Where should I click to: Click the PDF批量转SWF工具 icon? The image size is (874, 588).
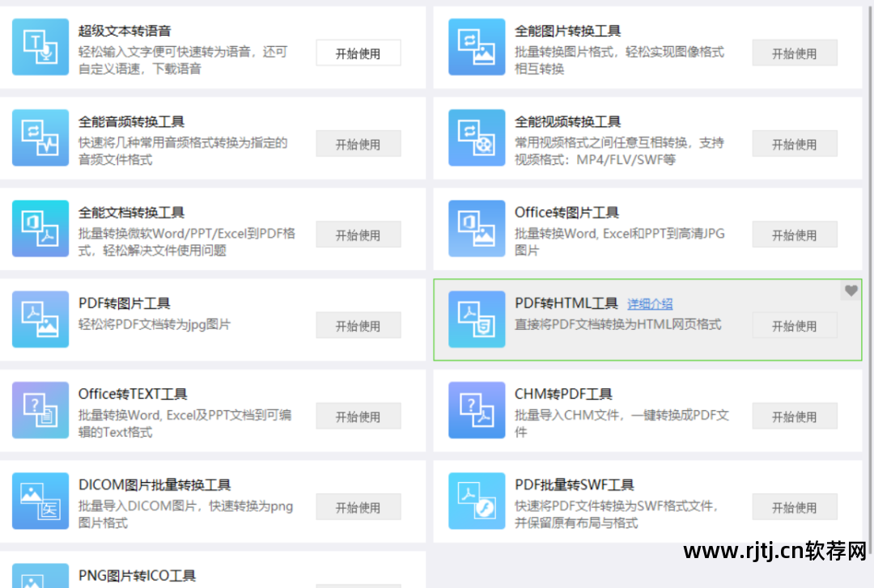[x=477, y=501]
